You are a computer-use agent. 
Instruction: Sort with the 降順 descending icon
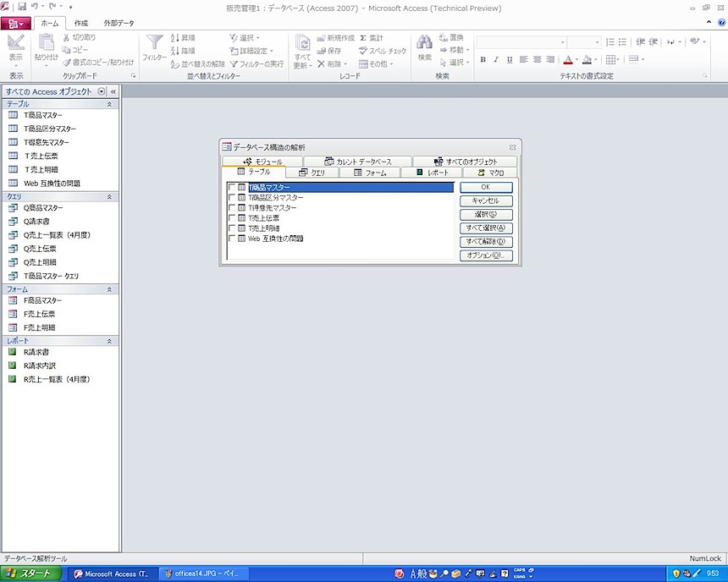pos(175,50)
